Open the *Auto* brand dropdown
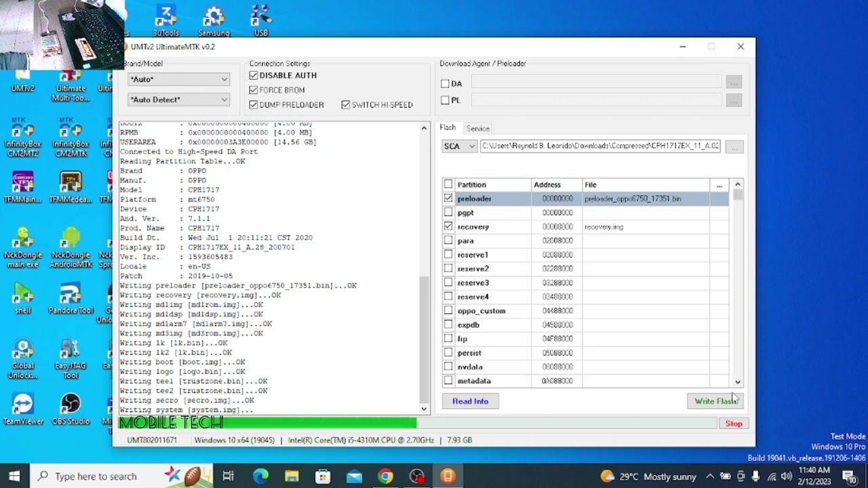This screenshot has width=868, height=488. (179, 79)
